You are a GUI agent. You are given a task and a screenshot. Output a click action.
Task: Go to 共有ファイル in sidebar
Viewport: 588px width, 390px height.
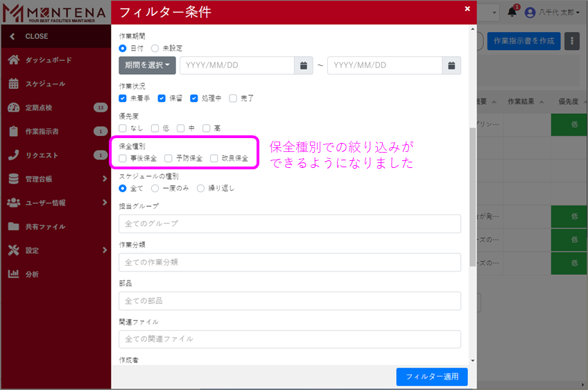pos(45,227)
